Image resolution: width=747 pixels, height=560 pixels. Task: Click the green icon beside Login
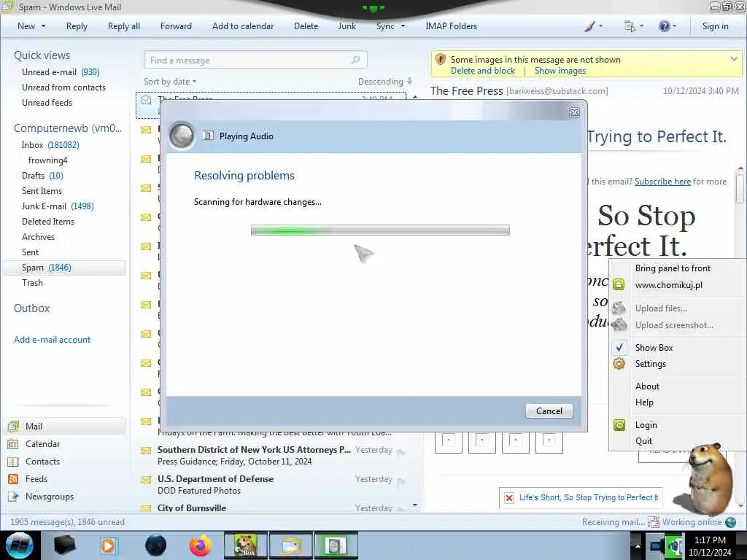click(x=619, y=425)
